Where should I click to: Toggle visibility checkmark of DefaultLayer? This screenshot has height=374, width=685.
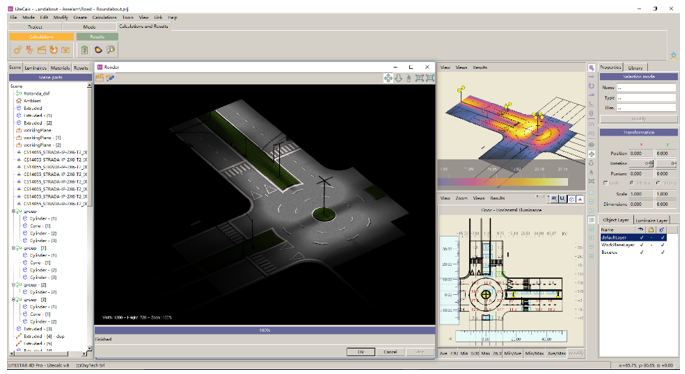point(642,237)
